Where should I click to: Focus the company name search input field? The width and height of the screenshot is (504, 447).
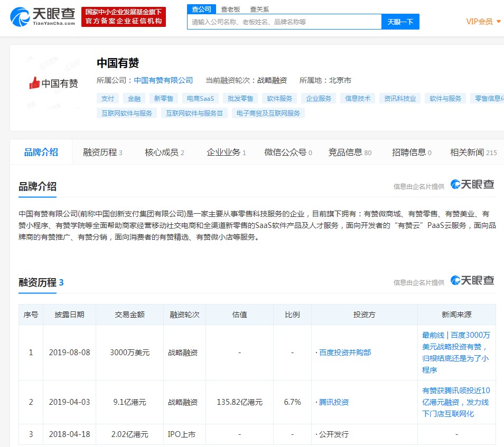pyautogui.click(x=284, y=22)
